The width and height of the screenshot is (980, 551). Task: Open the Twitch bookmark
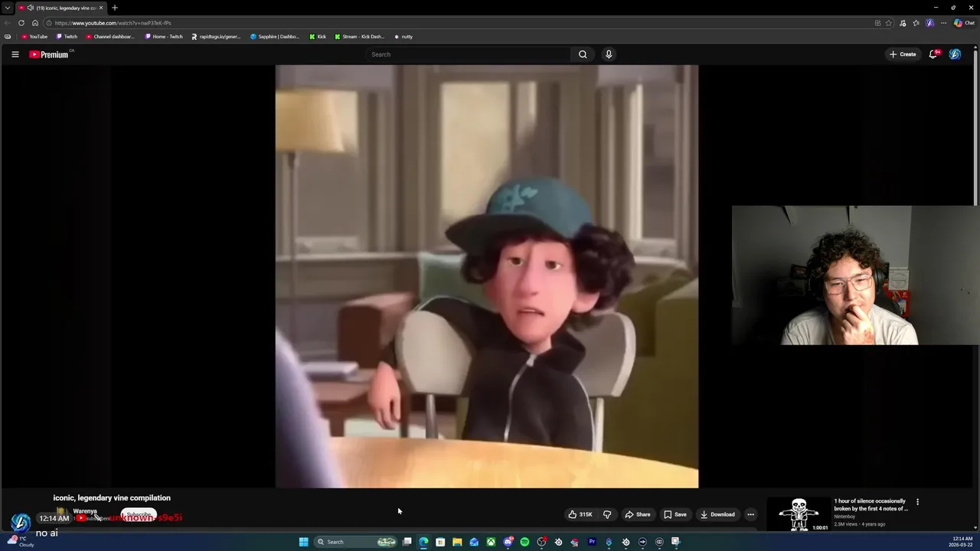click(67, 37)
